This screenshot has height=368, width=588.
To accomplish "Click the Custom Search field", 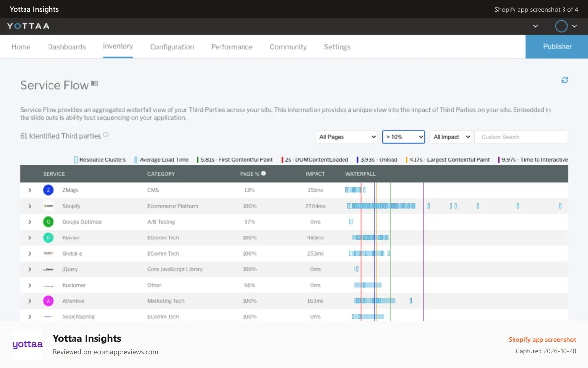I will click(x=521, y=137).
